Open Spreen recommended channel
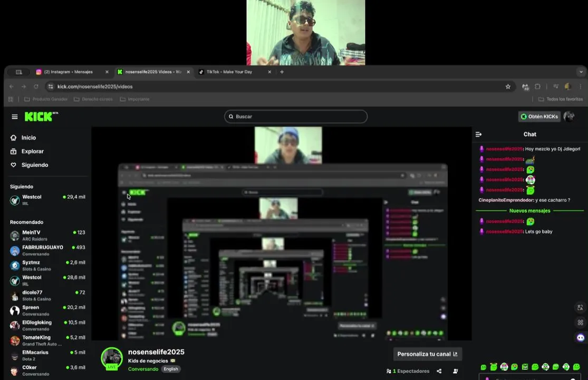Viewport: 588px width, 380px height. coord(47,310)
